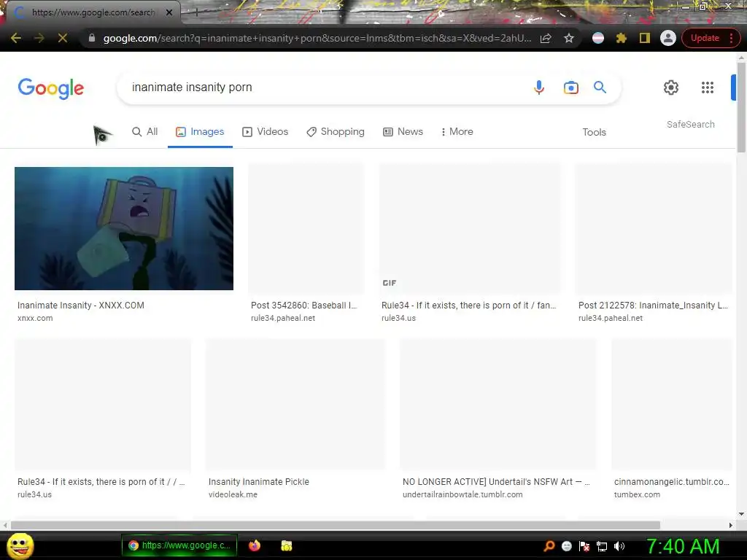This screenshot has height=560, width=747.
Task: Open Google quick settings gear
Action: (671, 87)
